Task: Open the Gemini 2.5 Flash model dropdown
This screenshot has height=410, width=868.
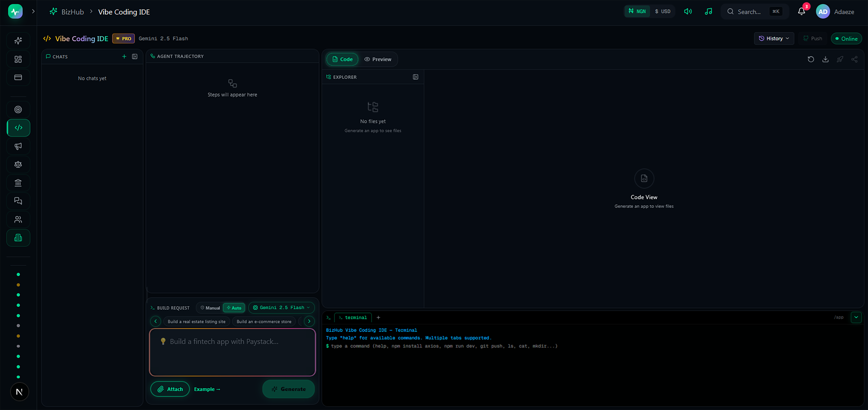Action: pyautogui.click(x=281, y=307)
